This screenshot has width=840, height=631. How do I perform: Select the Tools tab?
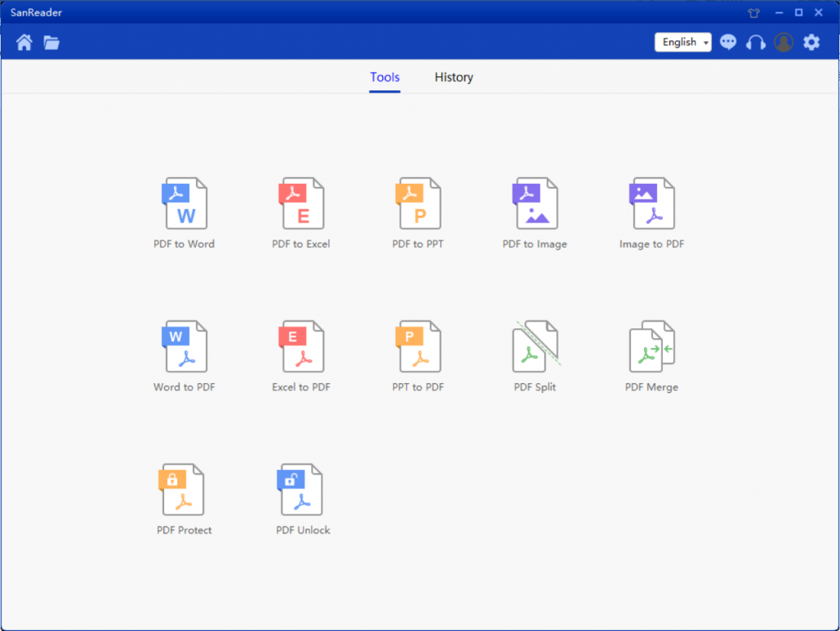(x=385, y=77)
